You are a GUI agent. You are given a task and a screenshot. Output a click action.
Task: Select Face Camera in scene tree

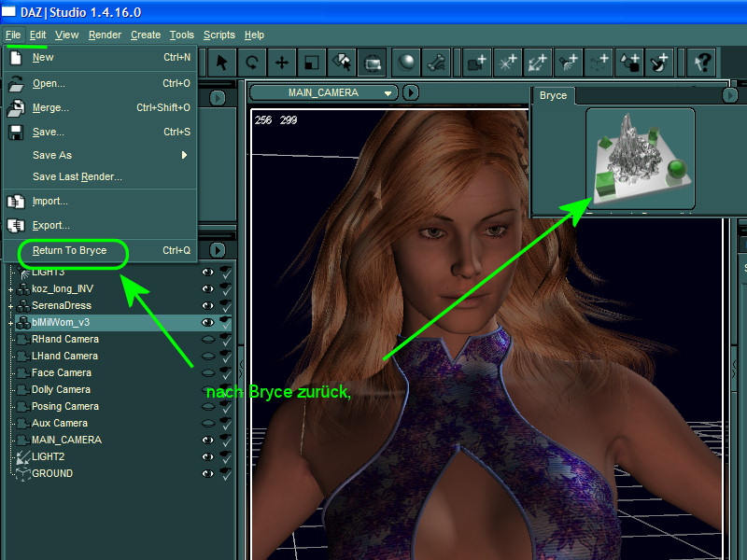(62, 372)
